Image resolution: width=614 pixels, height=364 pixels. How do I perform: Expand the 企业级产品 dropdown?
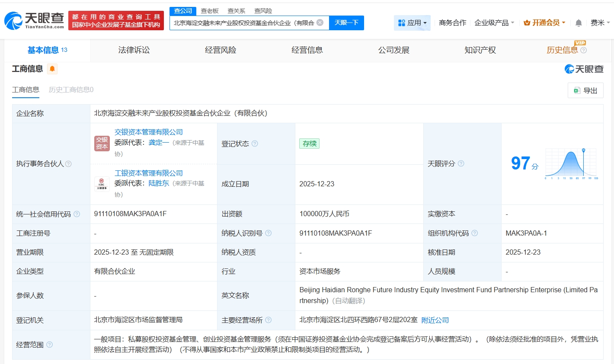494,22
